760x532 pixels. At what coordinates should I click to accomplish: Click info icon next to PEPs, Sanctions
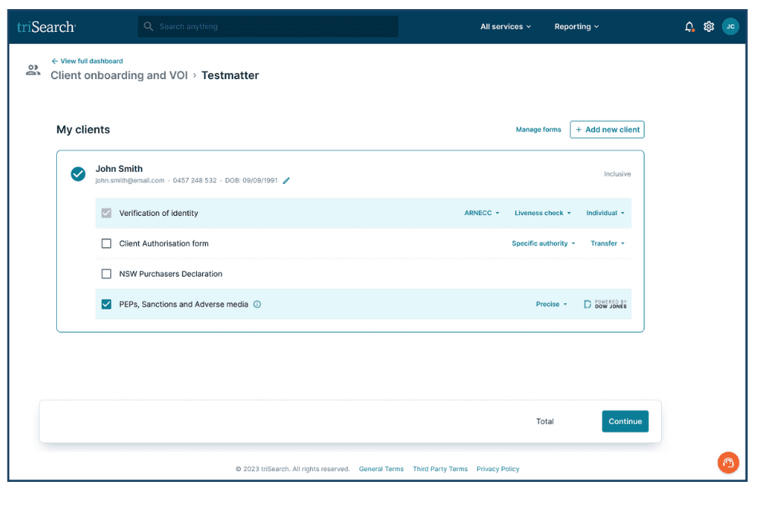coord(257,304)
